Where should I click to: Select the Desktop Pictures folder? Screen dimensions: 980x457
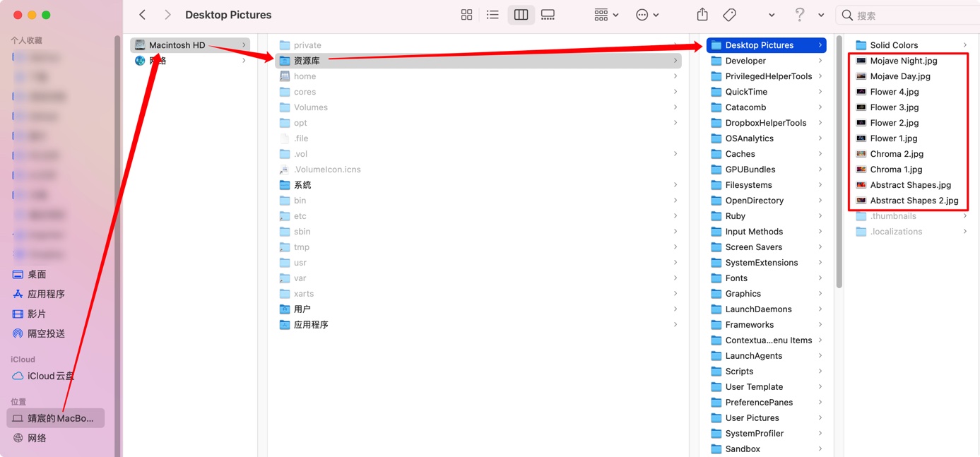click(767, 45)
